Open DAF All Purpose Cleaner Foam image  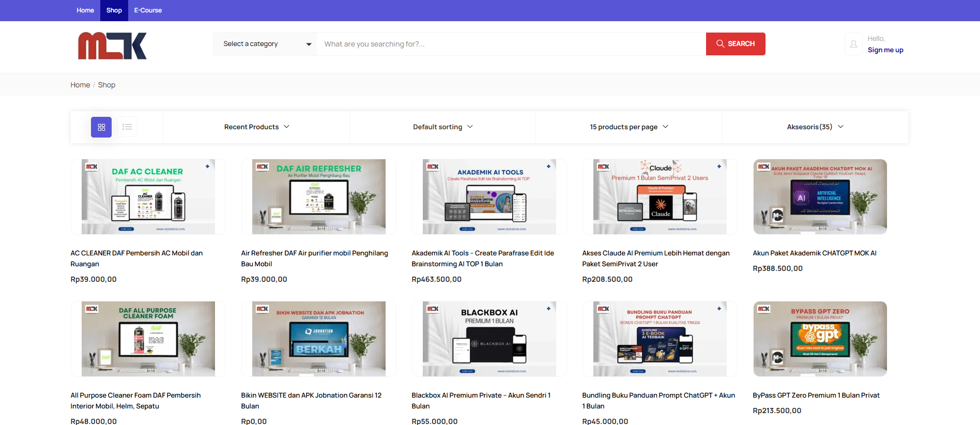point(148,339)
